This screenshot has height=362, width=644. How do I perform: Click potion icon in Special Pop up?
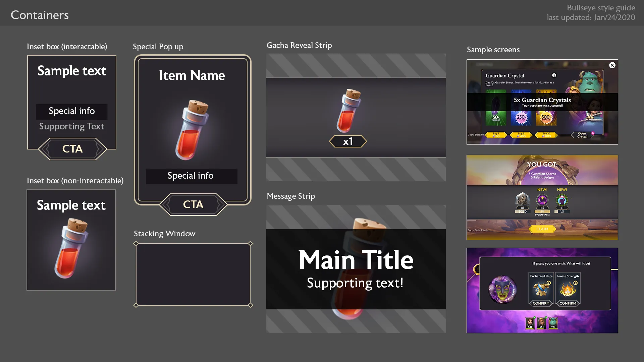192,129
